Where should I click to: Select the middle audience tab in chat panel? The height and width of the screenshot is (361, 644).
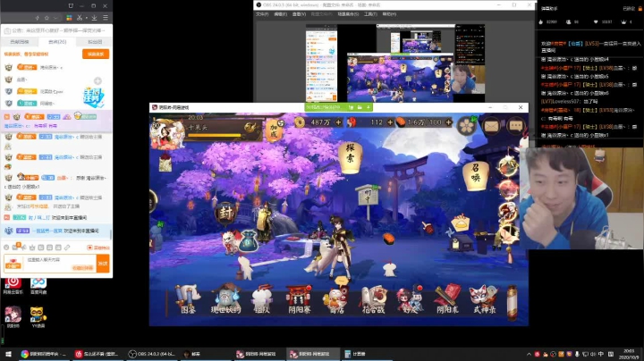tap(57, 41)
